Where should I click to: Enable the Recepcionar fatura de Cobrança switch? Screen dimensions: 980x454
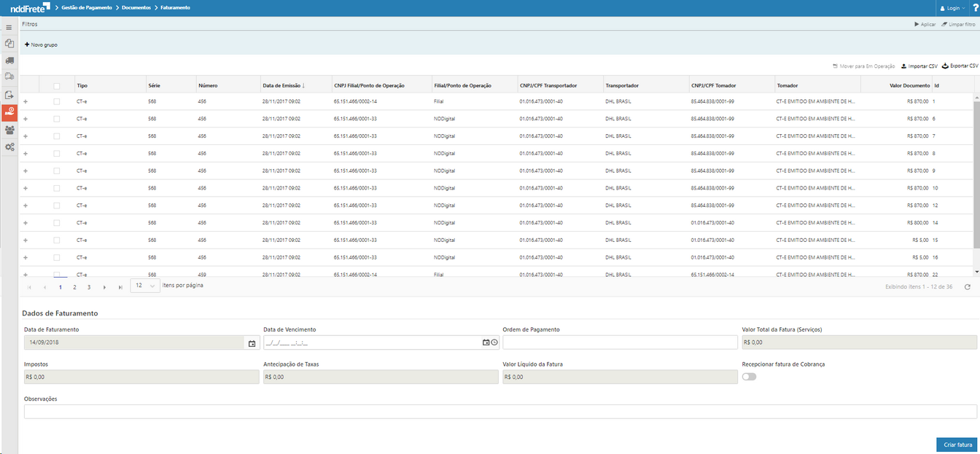coord(749,377)
